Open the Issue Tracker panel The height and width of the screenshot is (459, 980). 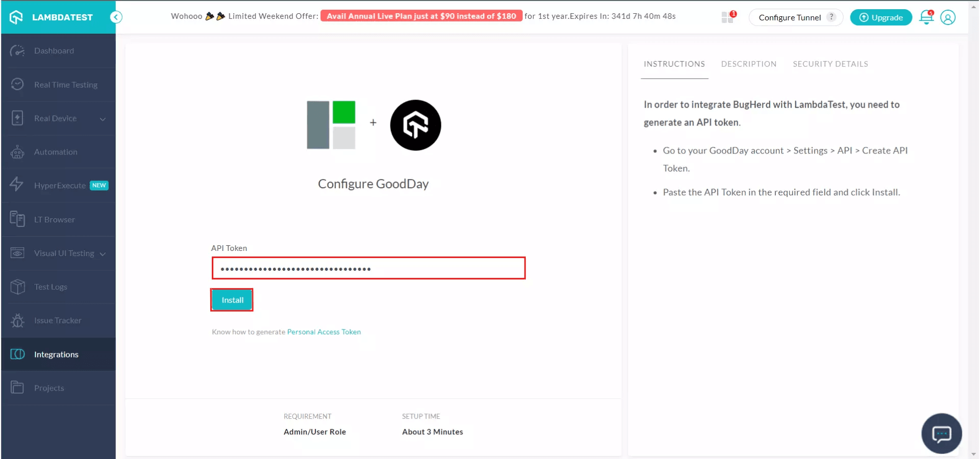tap(58, 320)
